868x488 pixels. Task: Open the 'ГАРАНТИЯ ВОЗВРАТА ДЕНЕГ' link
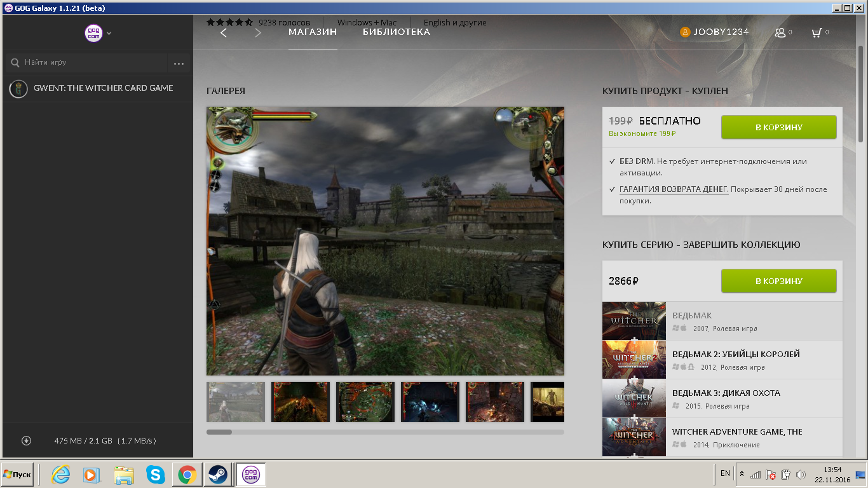pyautogui.click(x=674, y=189)
